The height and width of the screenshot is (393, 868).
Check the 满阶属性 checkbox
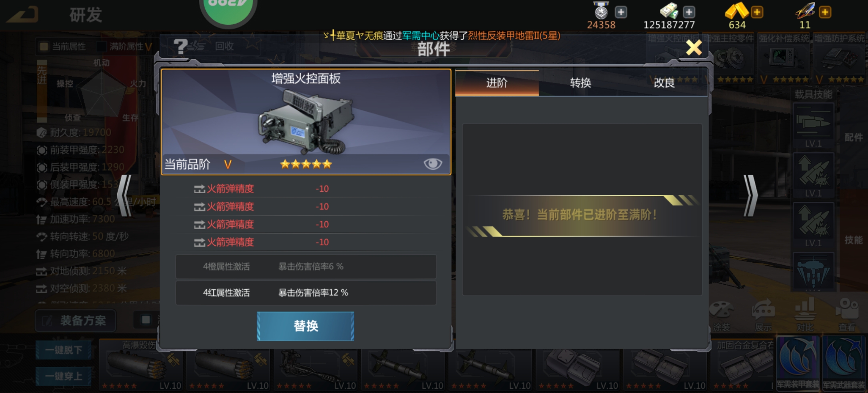(x=101, y=47)
